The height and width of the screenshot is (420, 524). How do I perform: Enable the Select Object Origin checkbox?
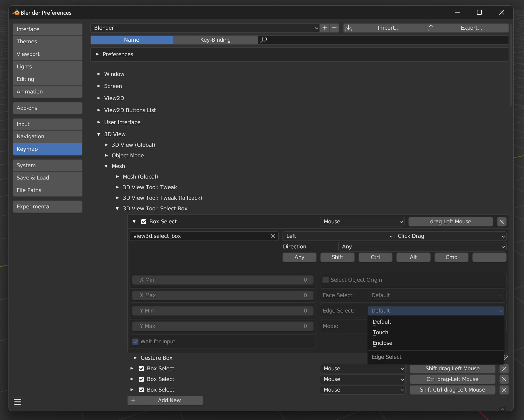[326, 280]
